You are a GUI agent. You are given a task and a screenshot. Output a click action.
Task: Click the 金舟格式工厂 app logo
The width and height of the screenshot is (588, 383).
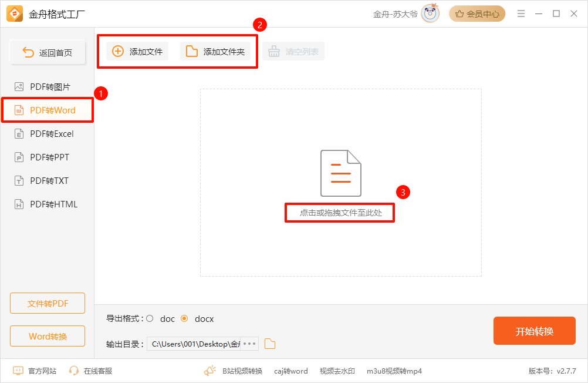[16, 14]
